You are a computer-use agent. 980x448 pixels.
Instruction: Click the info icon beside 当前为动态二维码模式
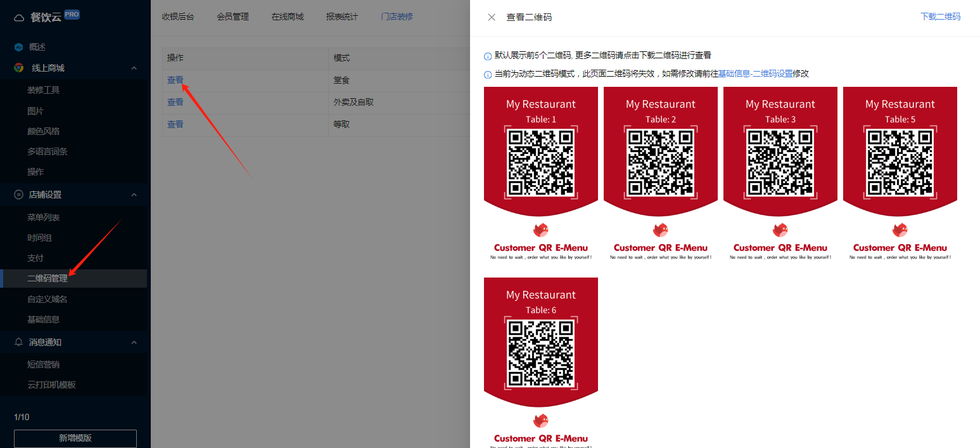tap(488, 74)
